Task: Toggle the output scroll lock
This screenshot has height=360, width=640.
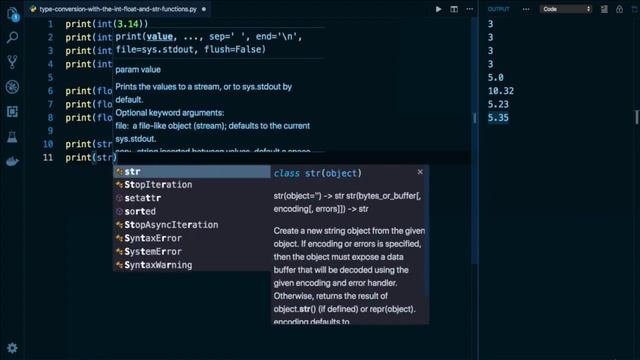Action: (x=620, y=9)
